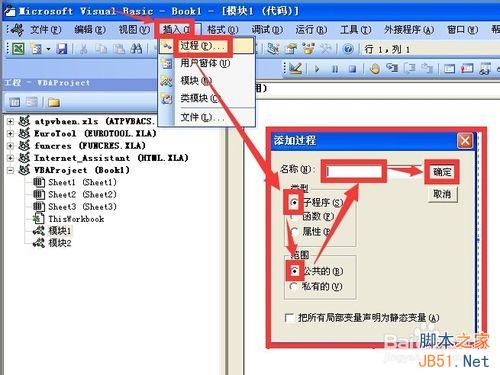500x375 pixels.
Task: Click the Help question mark icon
Action: (x=348, y=49)
